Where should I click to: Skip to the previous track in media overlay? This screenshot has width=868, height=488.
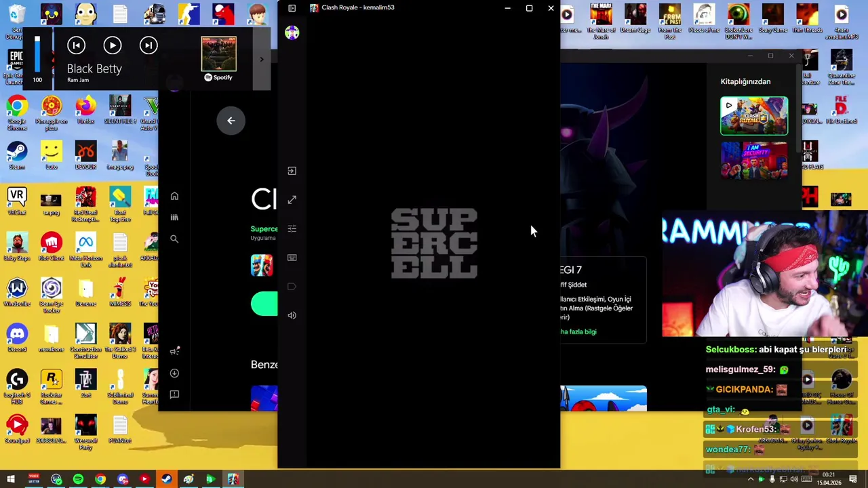76,45
